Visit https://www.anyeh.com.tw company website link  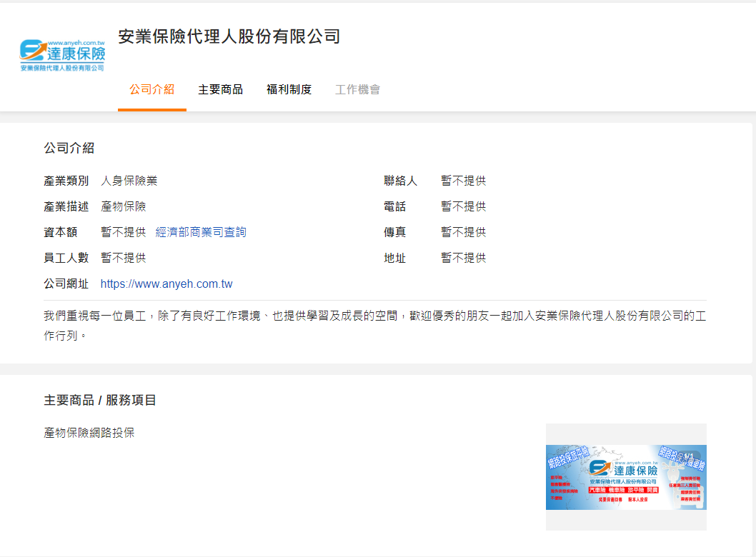pyautogui.click(x=166, y=283)
